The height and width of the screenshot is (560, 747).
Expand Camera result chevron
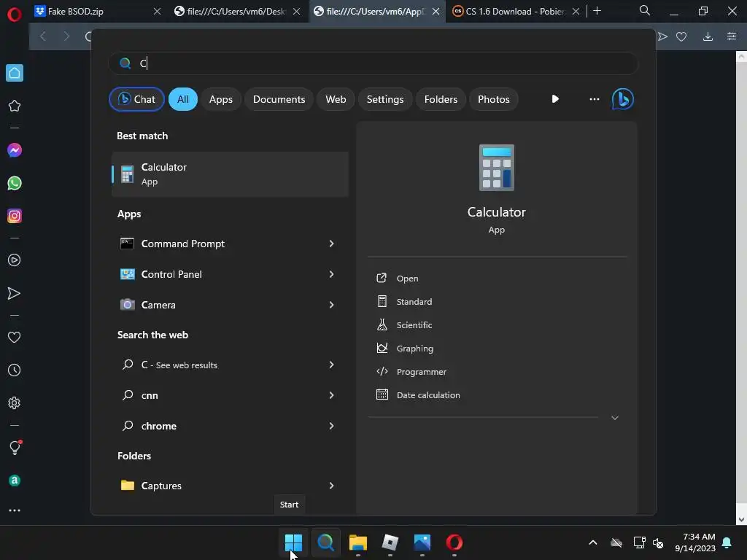(x=332, y=305)
